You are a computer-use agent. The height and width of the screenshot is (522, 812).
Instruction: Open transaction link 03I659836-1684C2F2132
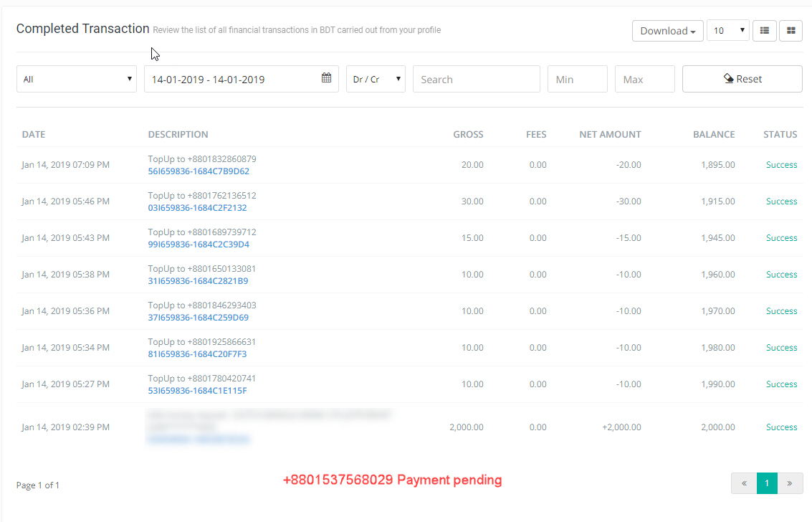(197, 208)
